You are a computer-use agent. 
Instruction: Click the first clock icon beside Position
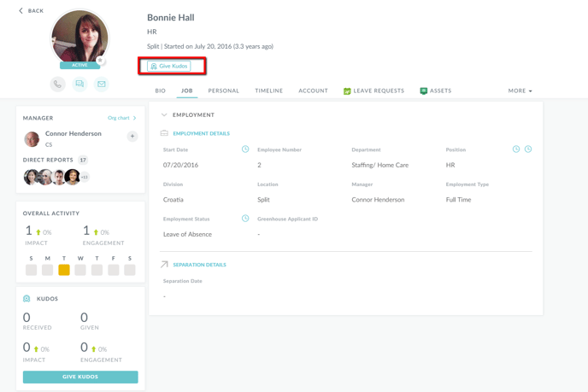pos(516,149)
